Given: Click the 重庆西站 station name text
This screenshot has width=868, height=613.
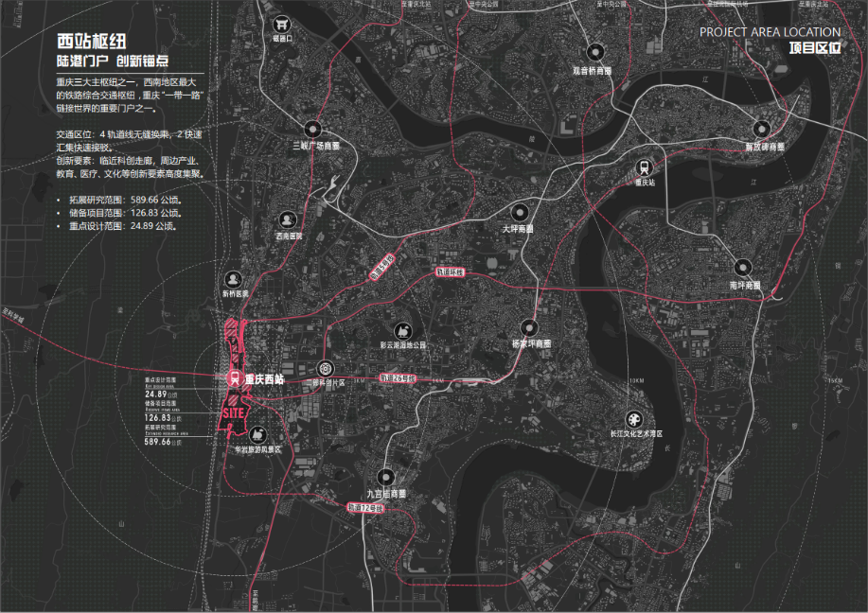Looking at the screenshot, I should pyautogui.click(x=265, y=379).
